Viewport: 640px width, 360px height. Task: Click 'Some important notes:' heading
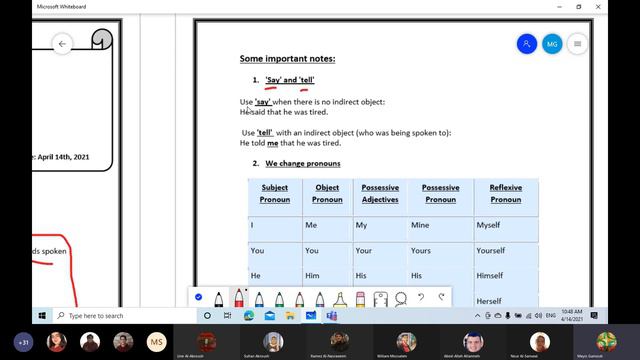tap(287, 59)
